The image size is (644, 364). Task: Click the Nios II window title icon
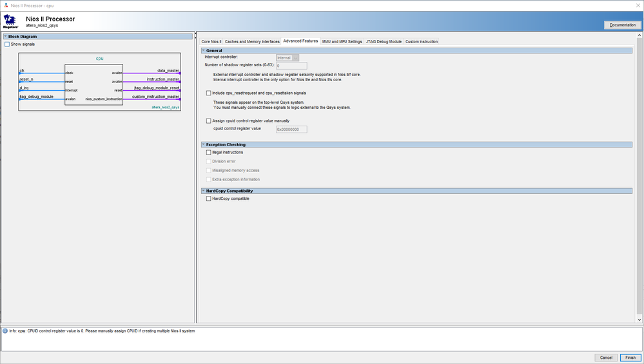pos(6,5)
